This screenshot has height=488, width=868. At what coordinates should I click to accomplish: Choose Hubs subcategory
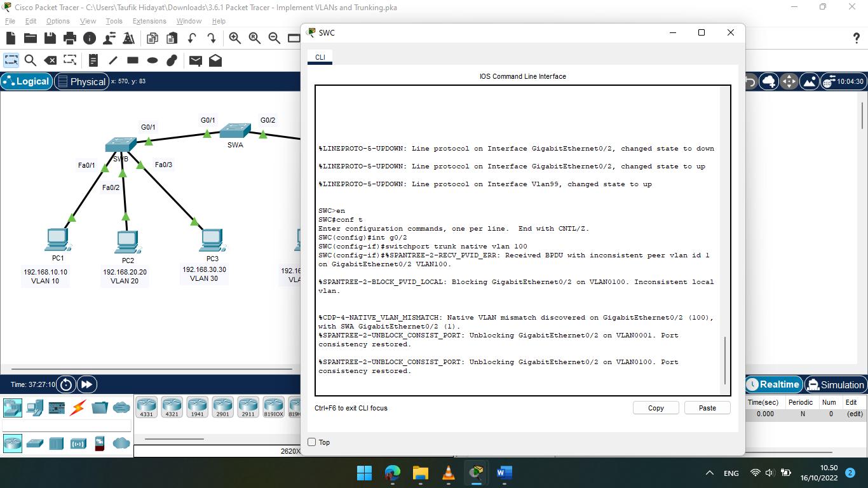(x=57, y=443)
